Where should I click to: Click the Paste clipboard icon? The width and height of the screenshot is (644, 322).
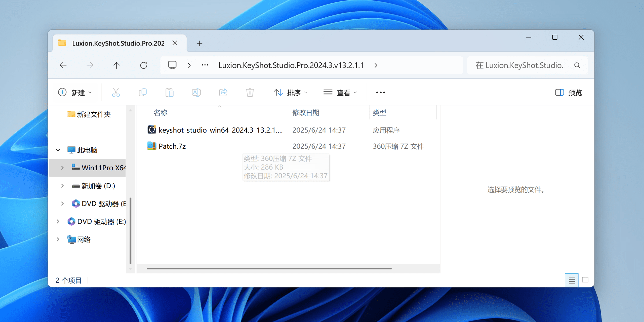click(169, 93)
